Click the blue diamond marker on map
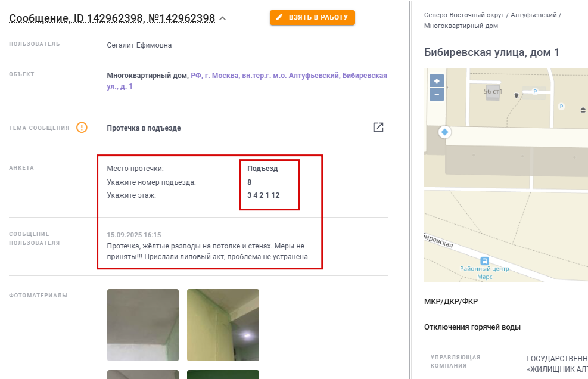The image size is (588, 379). pyautogui.click(x=445, y=132)
